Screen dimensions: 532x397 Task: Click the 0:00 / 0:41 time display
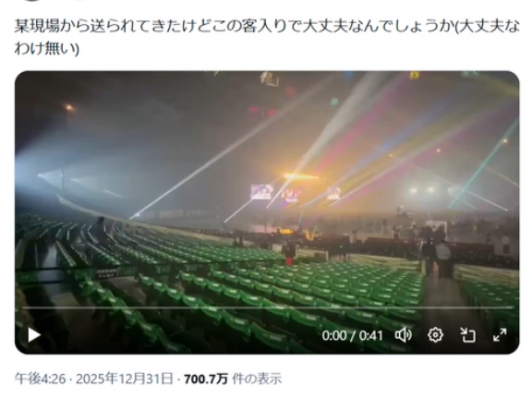pos(352,336)
